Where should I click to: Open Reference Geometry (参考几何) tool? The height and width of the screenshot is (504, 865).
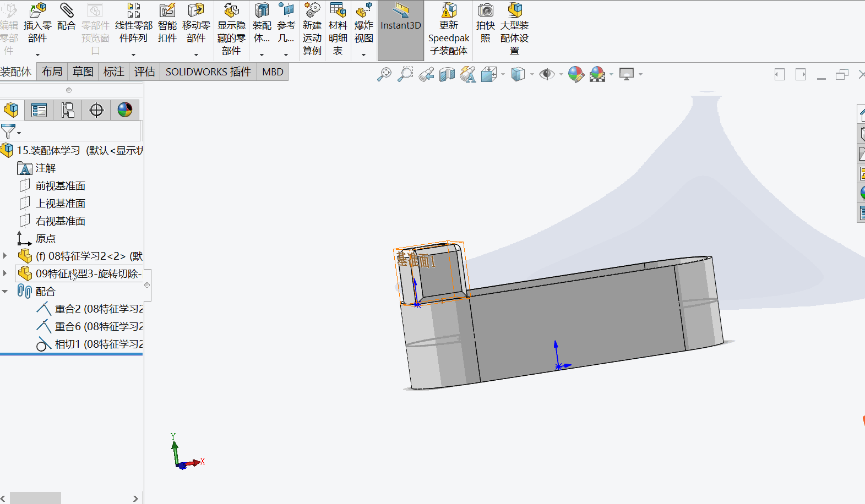click(x=286, y=23)
